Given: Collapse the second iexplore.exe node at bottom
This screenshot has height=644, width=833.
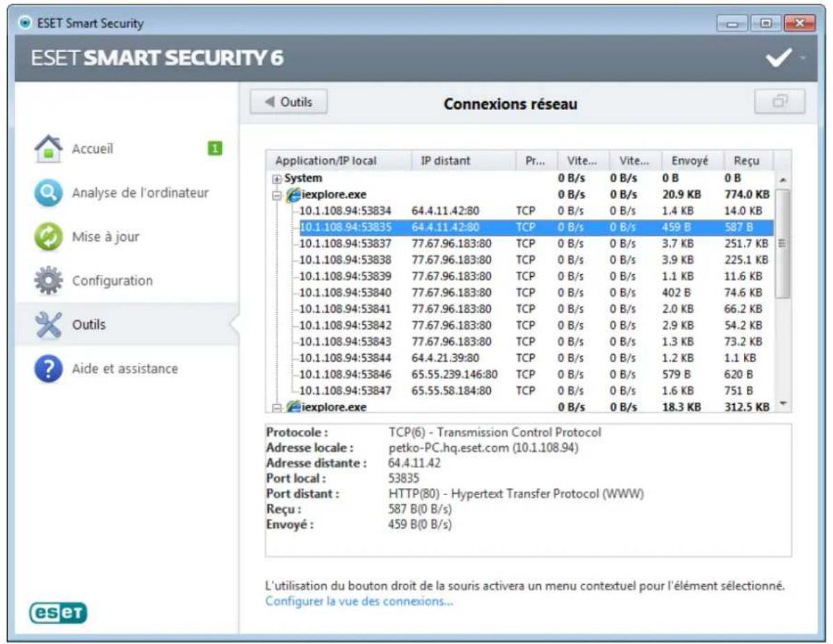Looking at the screenshot, I should [277, 408].
